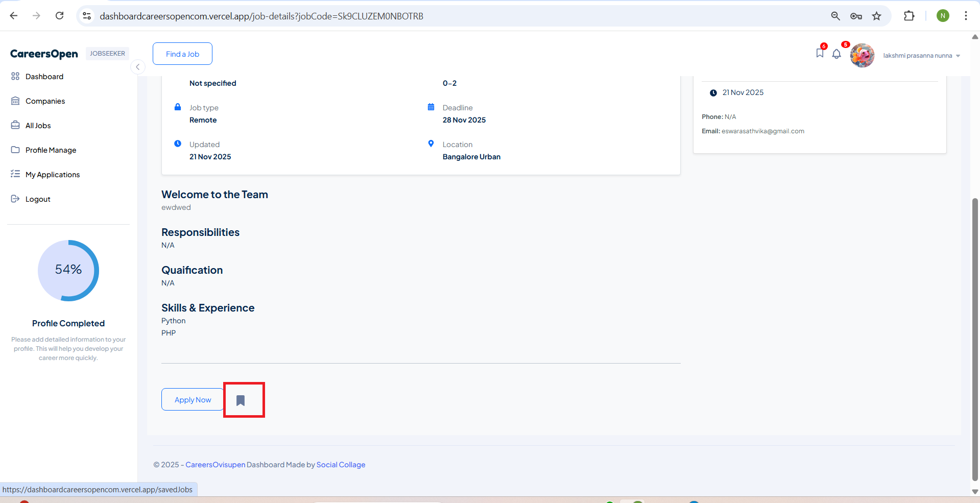Reload the page in the browser
This screenshot has width=980, height=503.
point(60,16)
